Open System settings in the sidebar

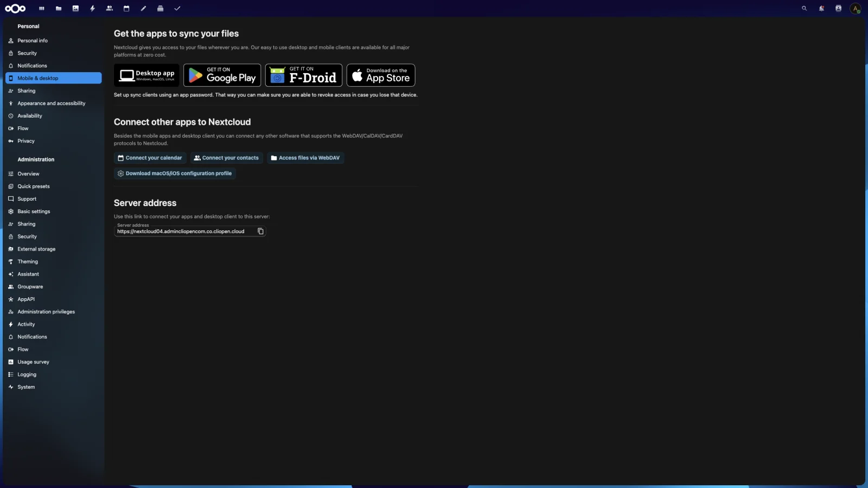tap(54, 387)
